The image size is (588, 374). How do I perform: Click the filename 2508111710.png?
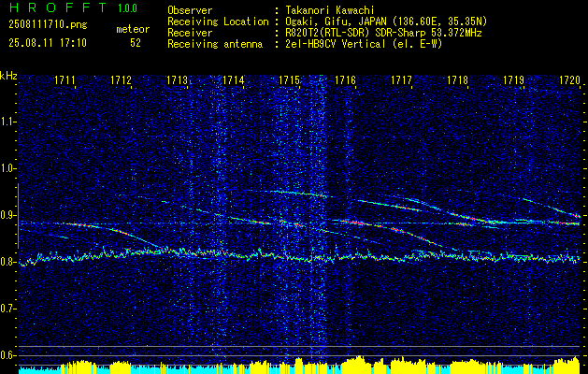tap(48, 25)
